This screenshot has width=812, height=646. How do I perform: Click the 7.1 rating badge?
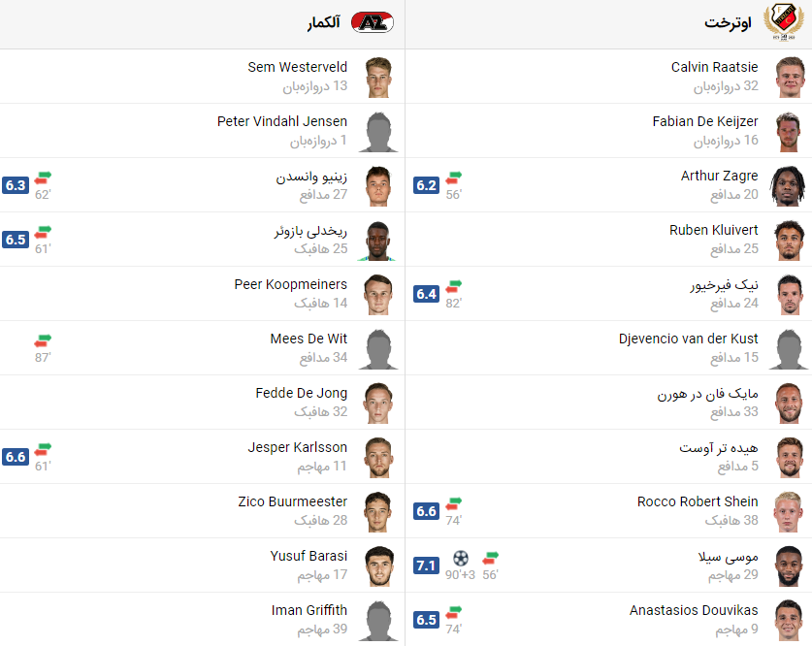click(x=426, y=565)
